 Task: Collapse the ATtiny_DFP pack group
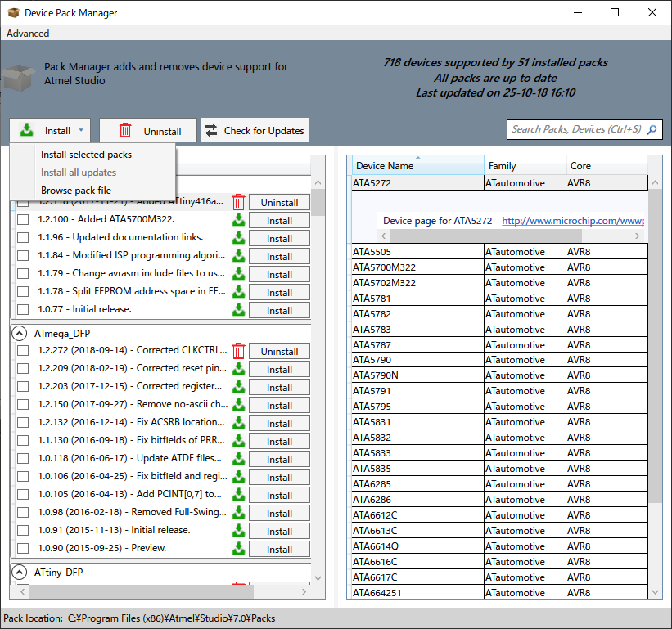click(x=20, y=572)
